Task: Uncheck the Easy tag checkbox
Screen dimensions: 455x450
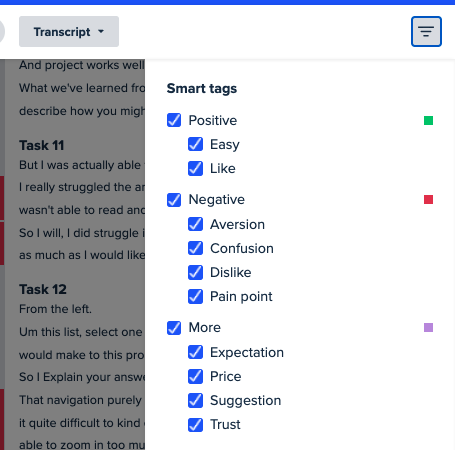Action: [195, 144]
